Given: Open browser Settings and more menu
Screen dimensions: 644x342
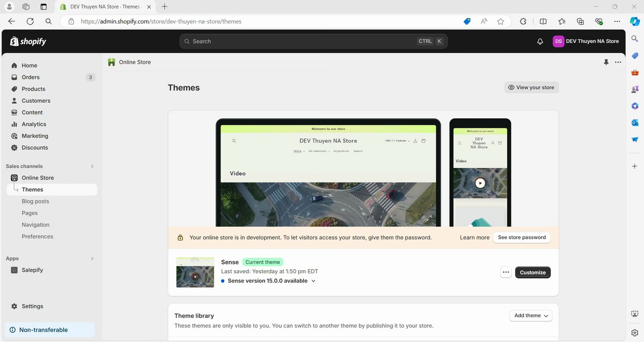Looking at the screenshot, I should click(617, 21).
